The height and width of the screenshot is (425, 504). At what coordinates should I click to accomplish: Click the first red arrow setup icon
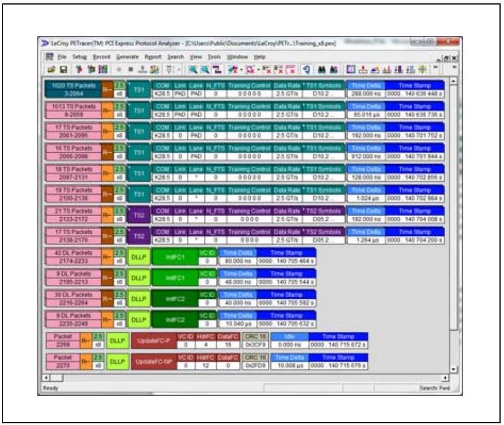tap(79, 70)
